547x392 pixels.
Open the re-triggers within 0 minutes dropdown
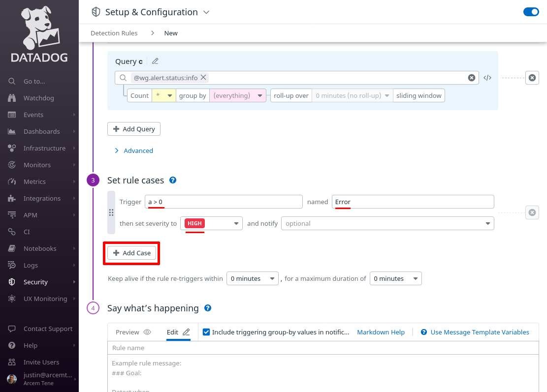coord(253,278)
